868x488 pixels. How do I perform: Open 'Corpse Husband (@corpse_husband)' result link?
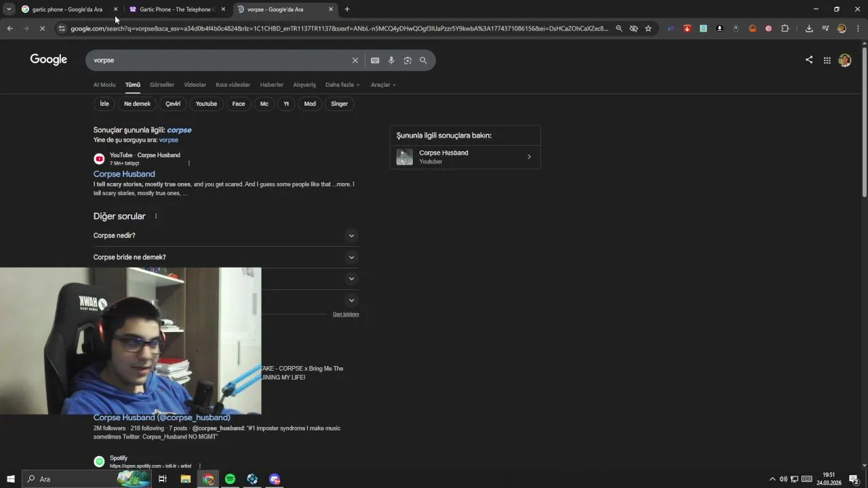click(x=162, y=418)
